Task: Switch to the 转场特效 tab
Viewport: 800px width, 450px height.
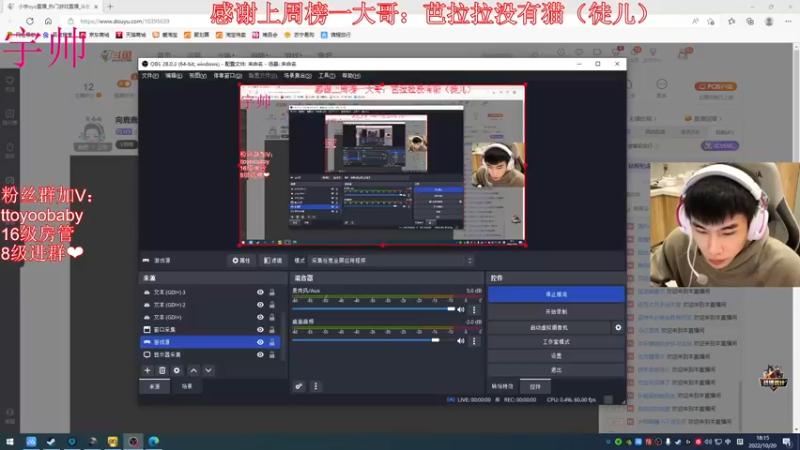Action: (502, 386)
